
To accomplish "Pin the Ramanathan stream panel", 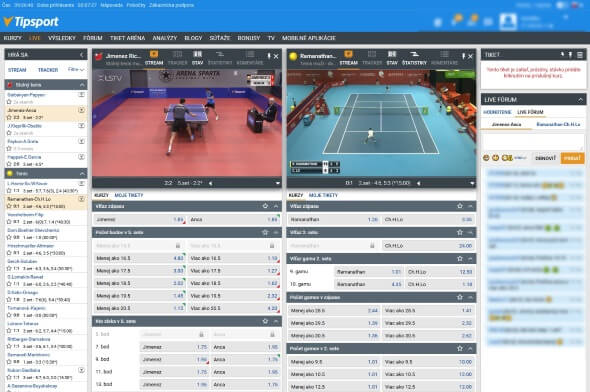I will pos(463,56).
